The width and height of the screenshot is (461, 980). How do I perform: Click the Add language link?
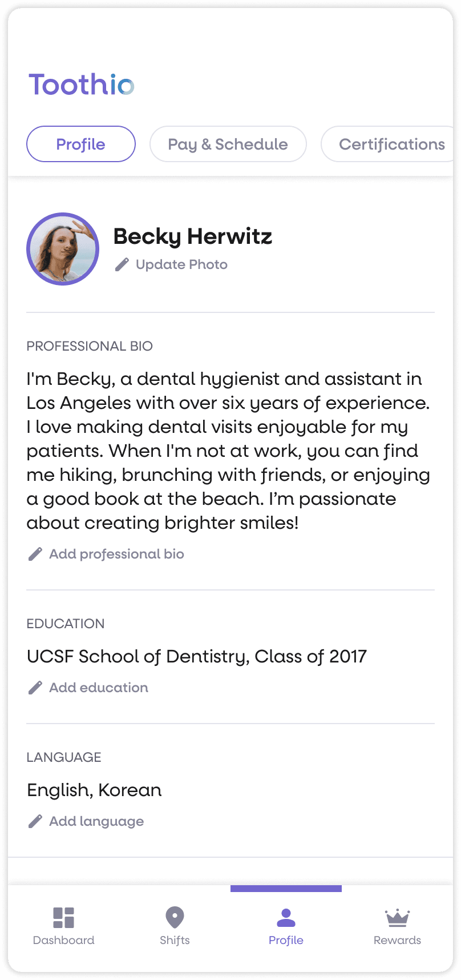point(96,821)
